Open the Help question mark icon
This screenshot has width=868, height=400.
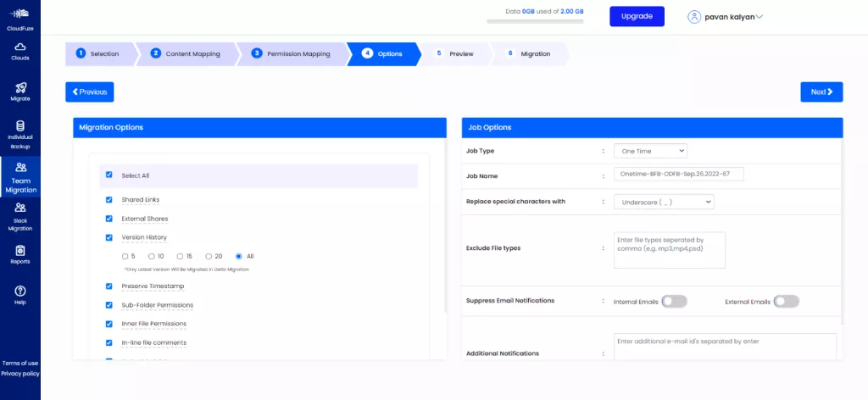pos(20,291)
